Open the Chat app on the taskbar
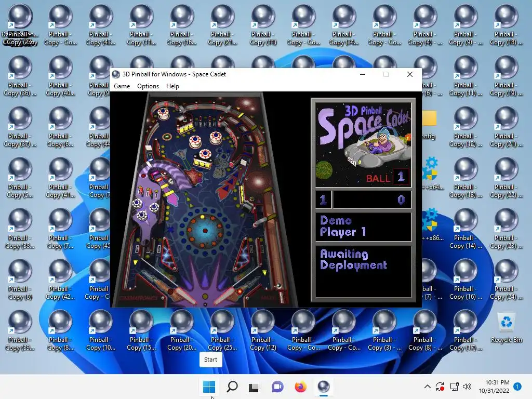 pyautogui.click(x=277, y=387)
